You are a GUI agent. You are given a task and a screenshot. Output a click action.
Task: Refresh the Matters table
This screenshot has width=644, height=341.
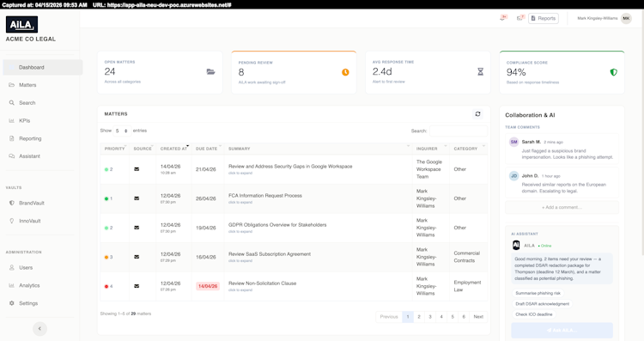point(477,113)
